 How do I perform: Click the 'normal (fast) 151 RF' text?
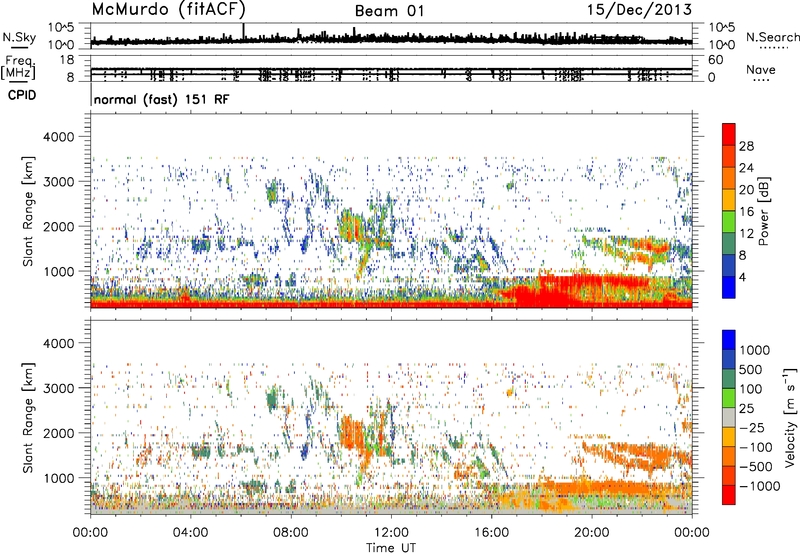pyautogui.click(x=162, y=99)
